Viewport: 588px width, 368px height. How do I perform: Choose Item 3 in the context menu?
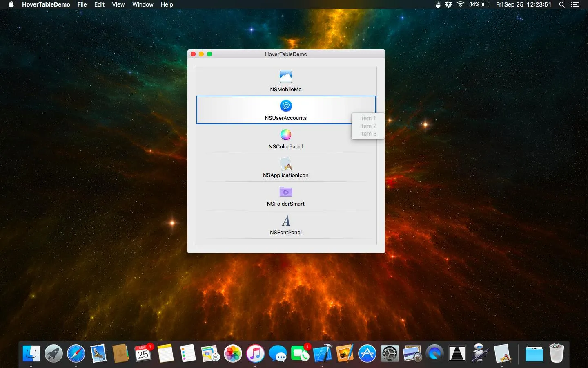(x=368, y=134)
